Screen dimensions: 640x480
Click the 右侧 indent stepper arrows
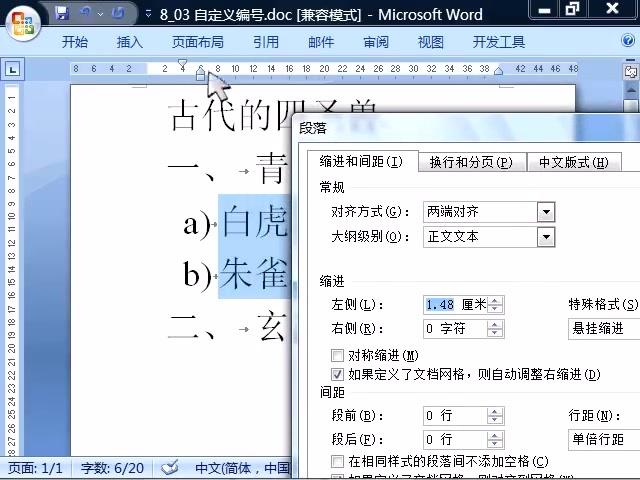point(495,329)
